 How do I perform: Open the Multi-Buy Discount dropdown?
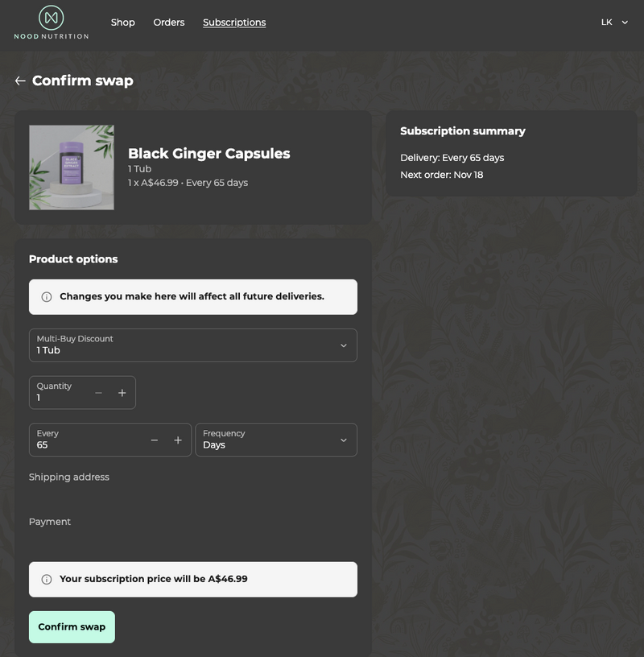point(193,345)
